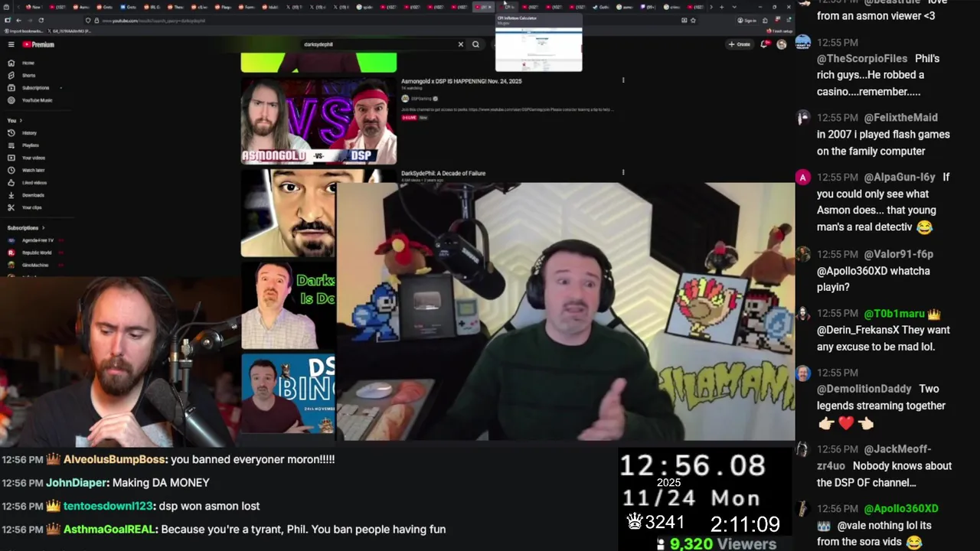The image size is (980, 551).
Task: Click the LIVE badge on DSP video
Action: pyautogui.click(x=410, y=117)
